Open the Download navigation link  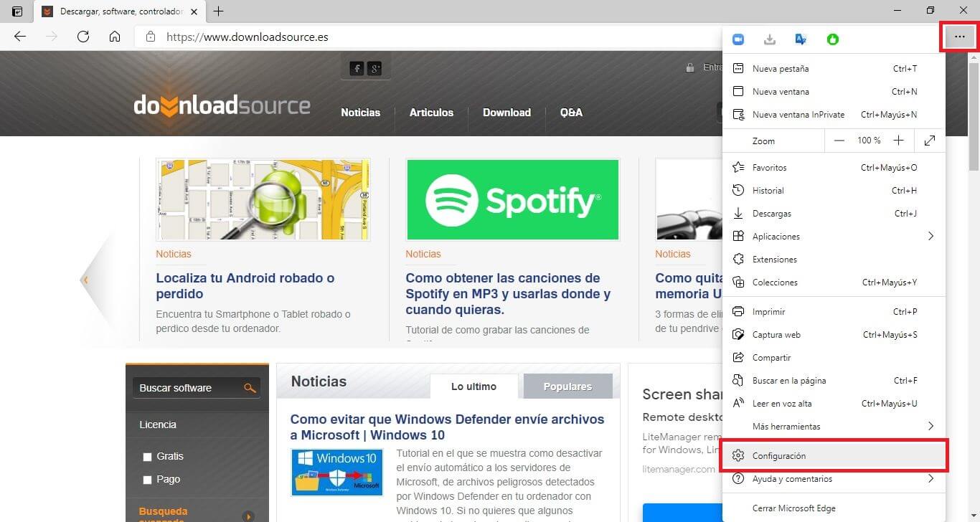pos(507,113)
